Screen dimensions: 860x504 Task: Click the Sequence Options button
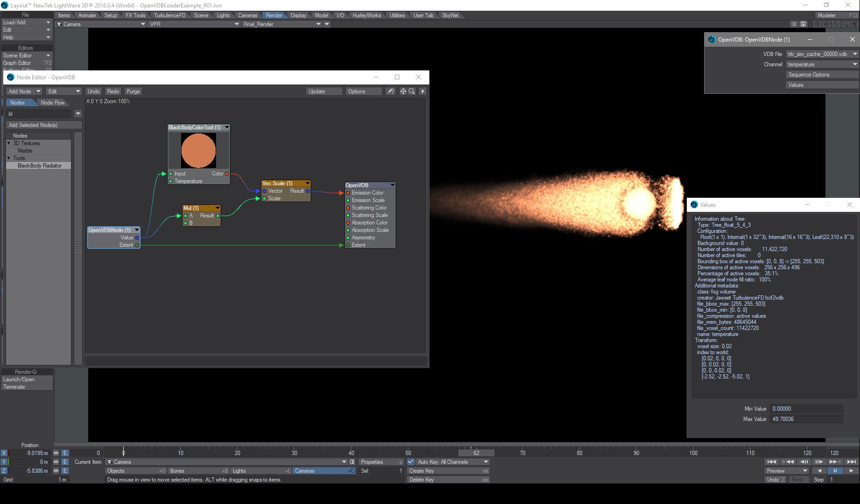tap(822, 75)
